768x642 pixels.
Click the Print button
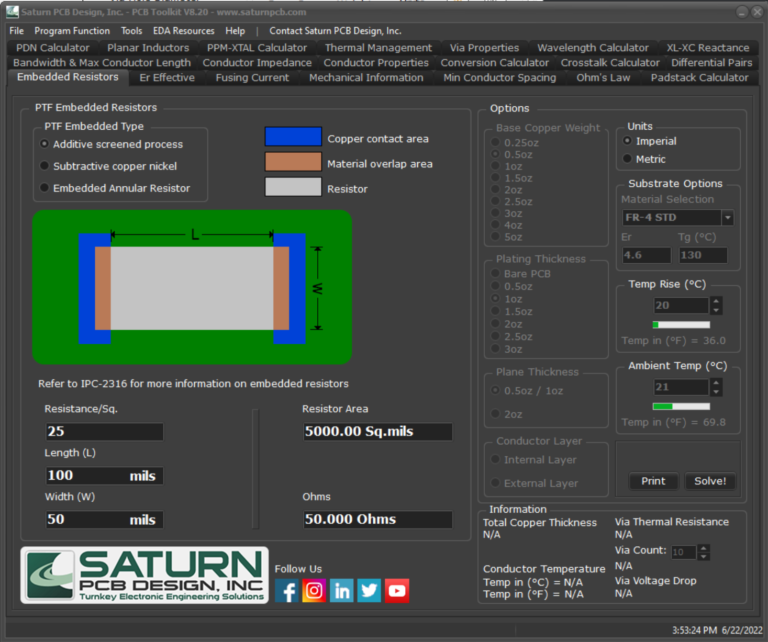(x=653, y=481)
